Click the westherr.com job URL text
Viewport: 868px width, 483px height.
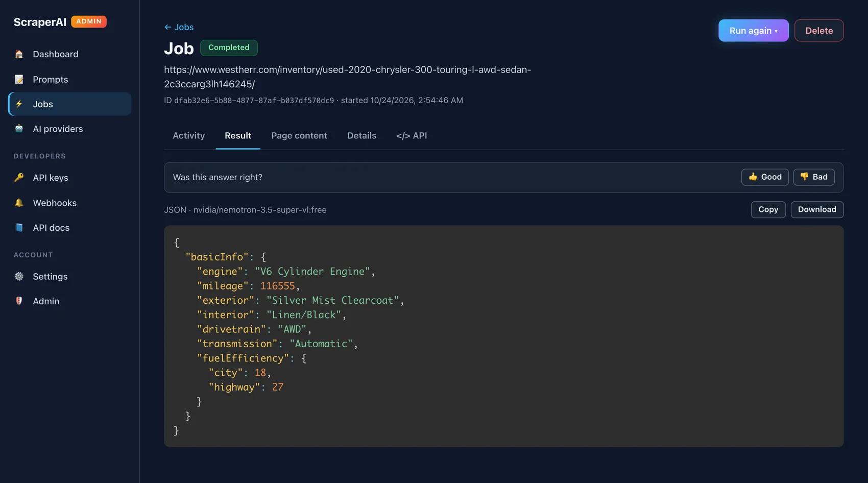coord(347,77)
